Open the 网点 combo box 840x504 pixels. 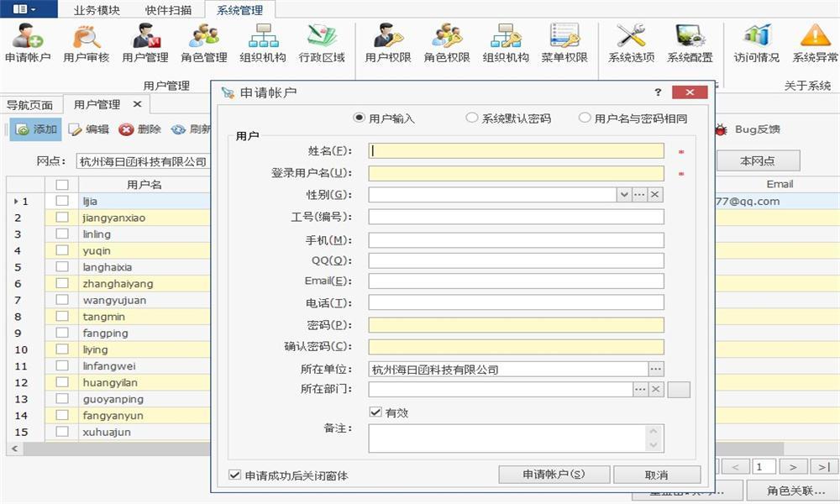[x=143, y=161]
